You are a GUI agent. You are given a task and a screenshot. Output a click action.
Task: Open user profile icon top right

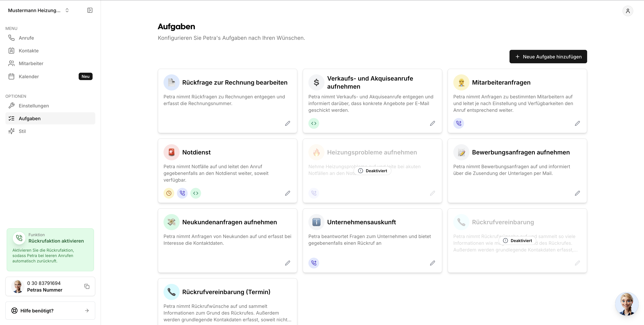(x=628, y=11)
